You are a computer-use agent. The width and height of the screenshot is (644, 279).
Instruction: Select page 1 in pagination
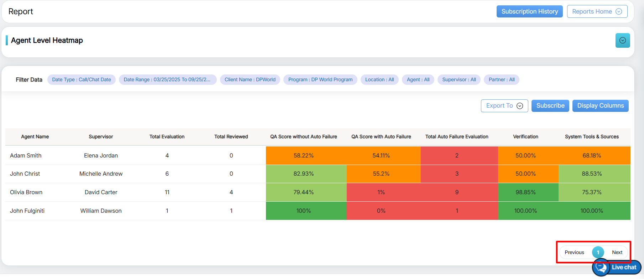pyautogui.click(x=598, y=252)
